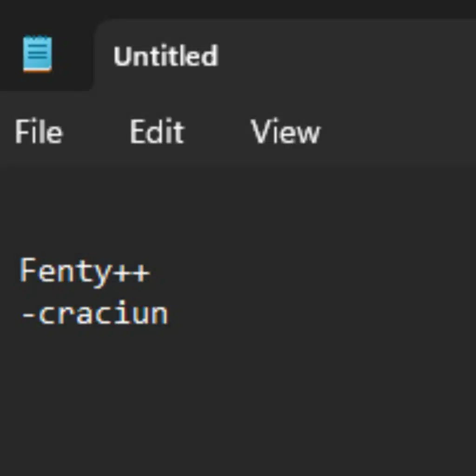
Task: Click the word "craciun" in the editor
Action: point(103,314)
